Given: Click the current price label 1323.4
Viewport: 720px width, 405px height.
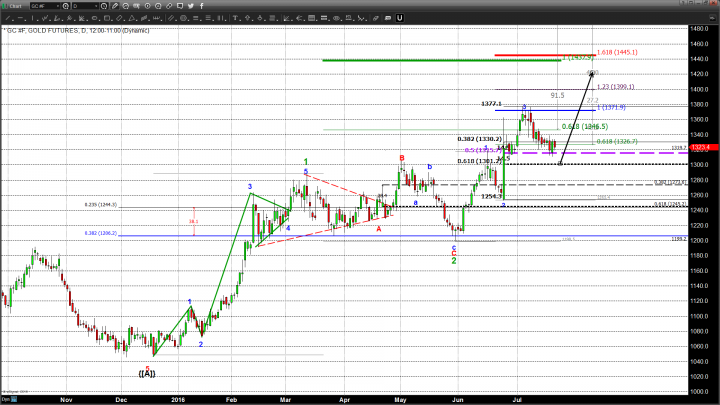Looking at the screenshot, I should (x=702, y=148).
